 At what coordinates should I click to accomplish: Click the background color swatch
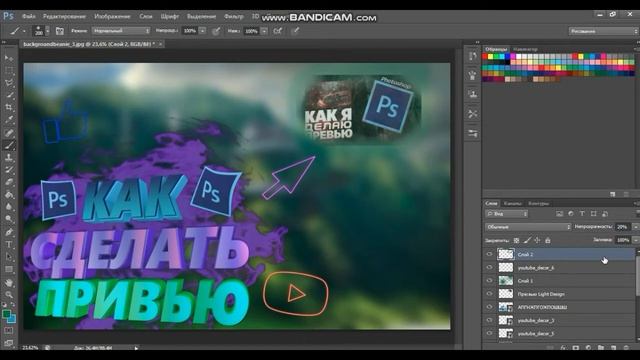12,319
